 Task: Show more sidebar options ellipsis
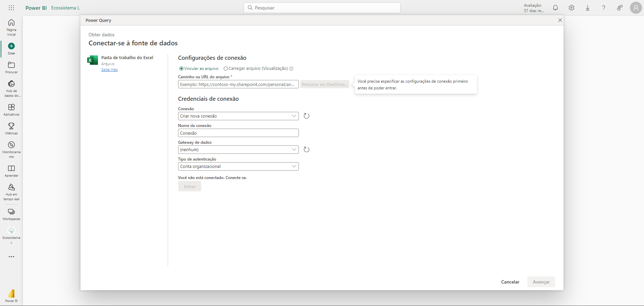tap(11, 257)
